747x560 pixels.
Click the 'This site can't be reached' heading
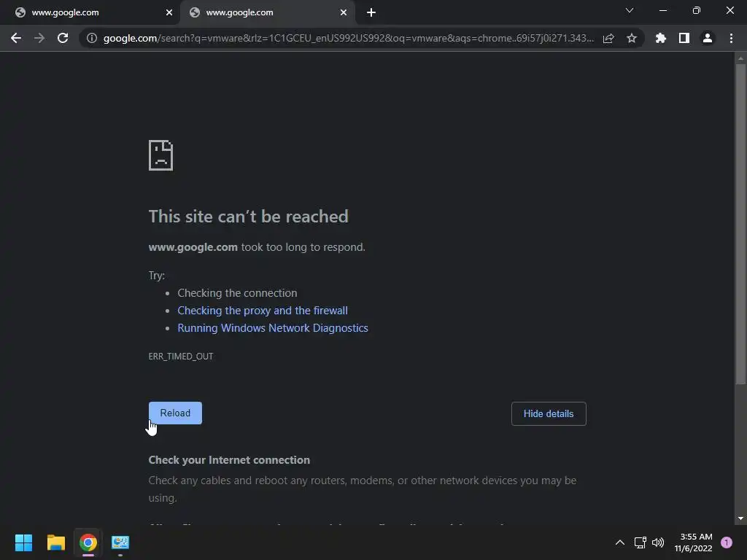(248, 217)
